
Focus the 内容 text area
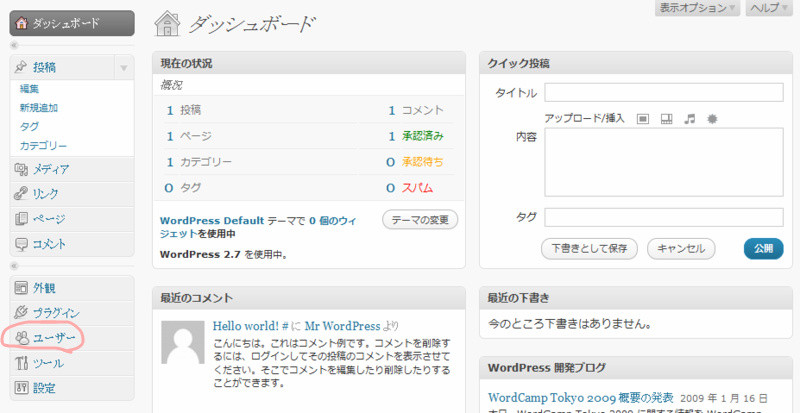[x=664, y=162]
